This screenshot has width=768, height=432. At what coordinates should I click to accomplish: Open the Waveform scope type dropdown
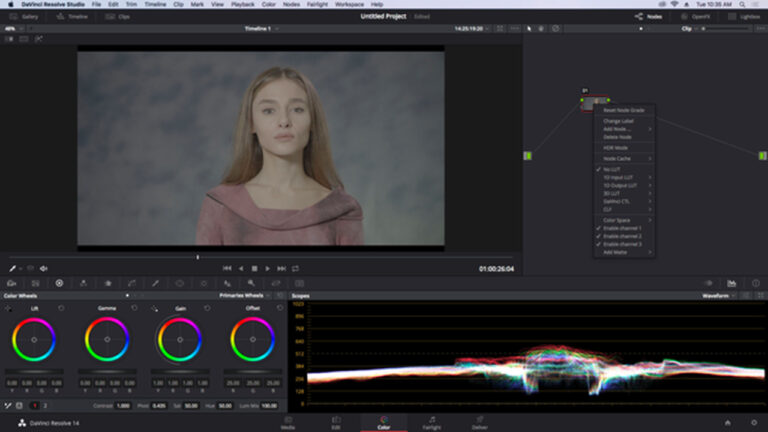tap(718, 296)
